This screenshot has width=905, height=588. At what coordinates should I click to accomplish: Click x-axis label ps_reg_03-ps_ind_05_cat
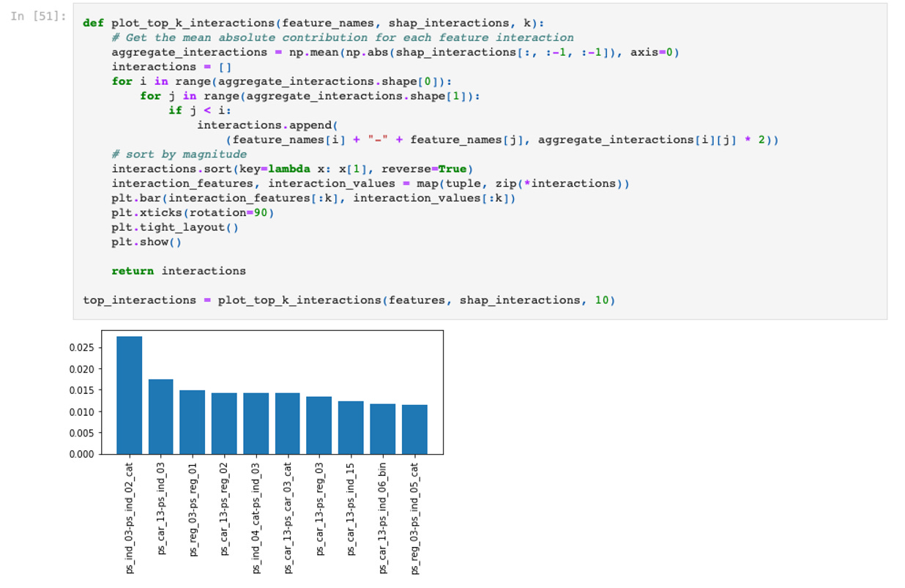pyautogui.click(x=414, y=518)
